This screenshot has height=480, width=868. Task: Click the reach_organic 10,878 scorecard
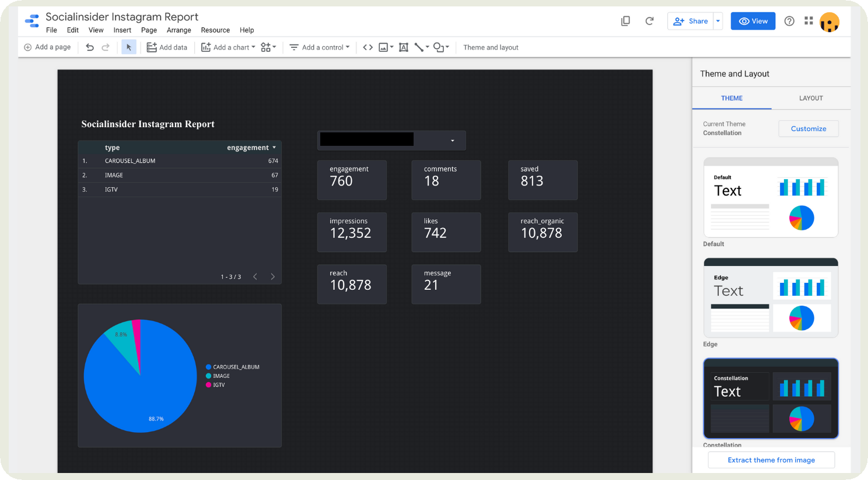coord(542,232)
